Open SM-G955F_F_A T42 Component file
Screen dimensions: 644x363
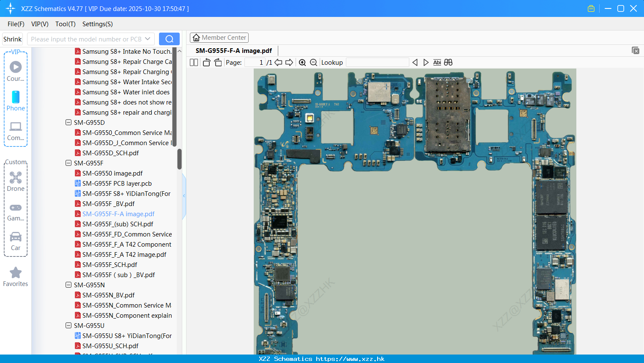[x=127, y=244]
